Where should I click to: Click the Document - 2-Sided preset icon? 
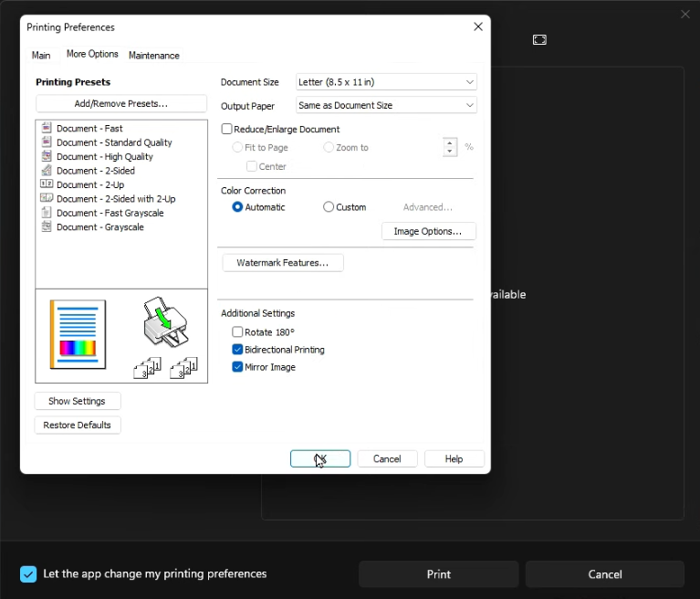coord(47,170)
